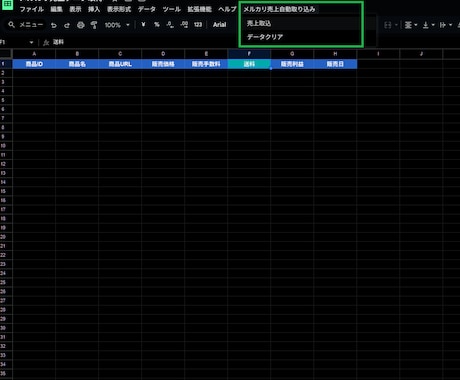Select column G header
The width and height of the screenshot is (460, 380).
pos(292,54)
